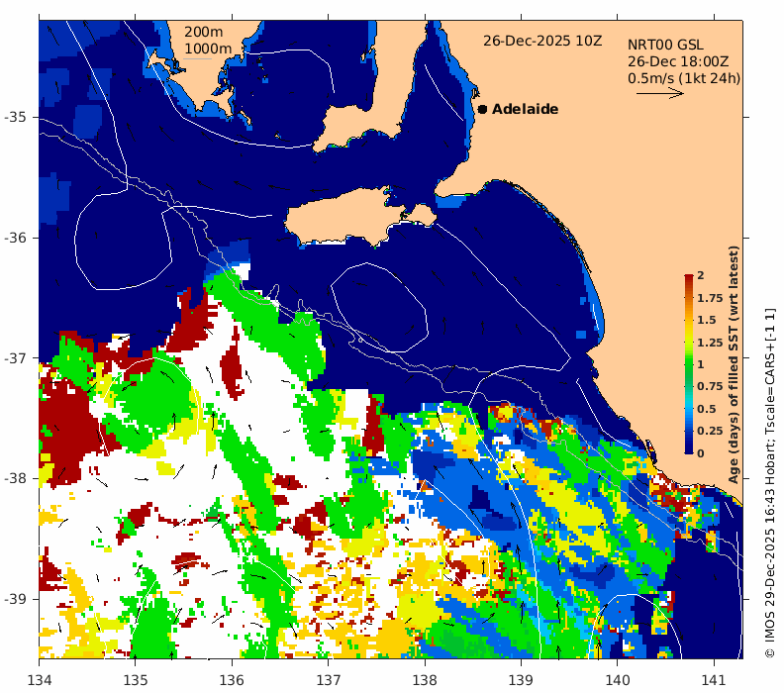
Task: Click the 0.5m/s velocity scale arrow
Action: pyautogui.click(x=660, y=93)
